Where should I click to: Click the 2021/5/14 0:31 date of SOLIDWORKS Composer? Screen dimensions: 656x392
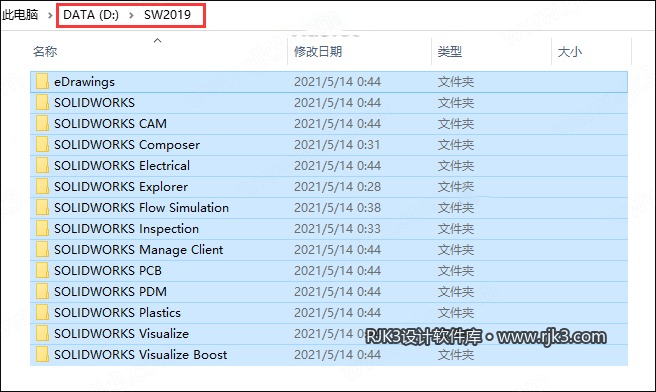(337, 145)
